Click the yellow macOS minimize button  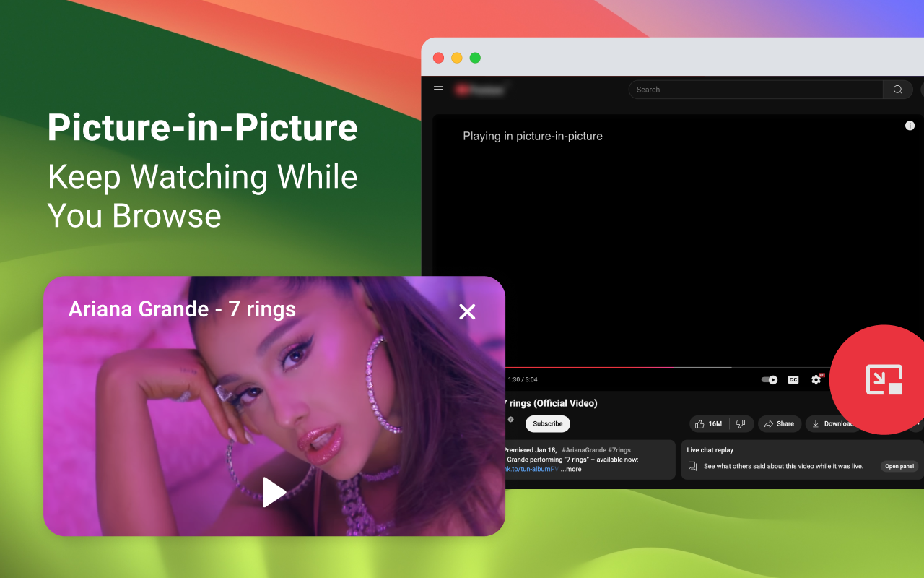(456, 58)
